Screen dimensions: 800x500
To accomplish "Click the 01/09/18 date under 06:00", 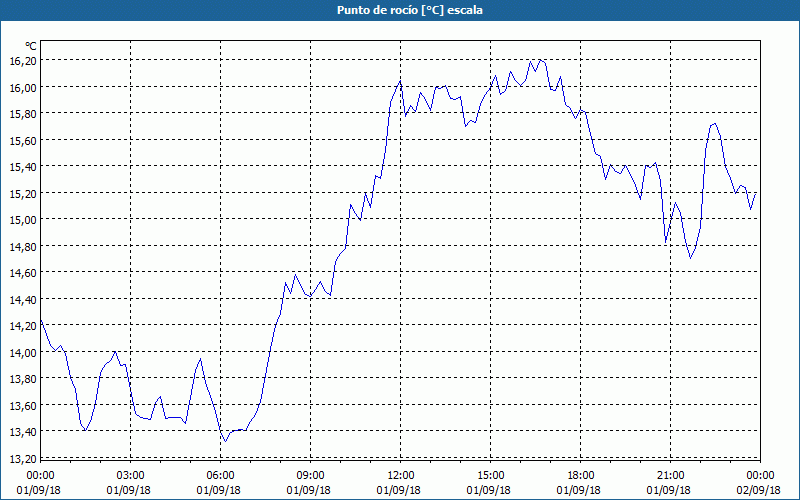I will point(218,490).
